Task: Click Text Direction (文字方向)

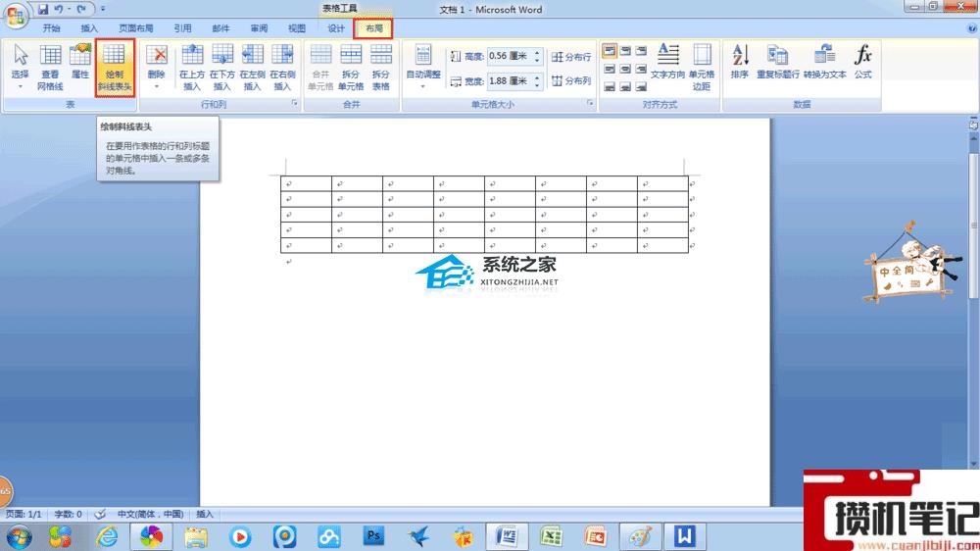Action: [667, 62]
